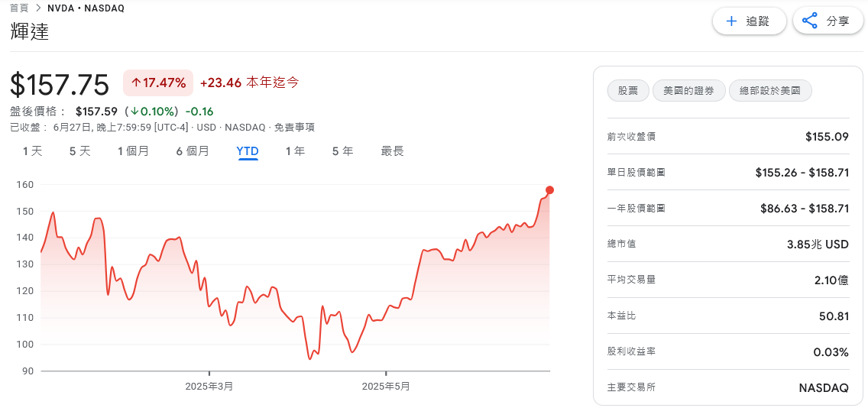Show the 5年 price chart

(342, 151)
